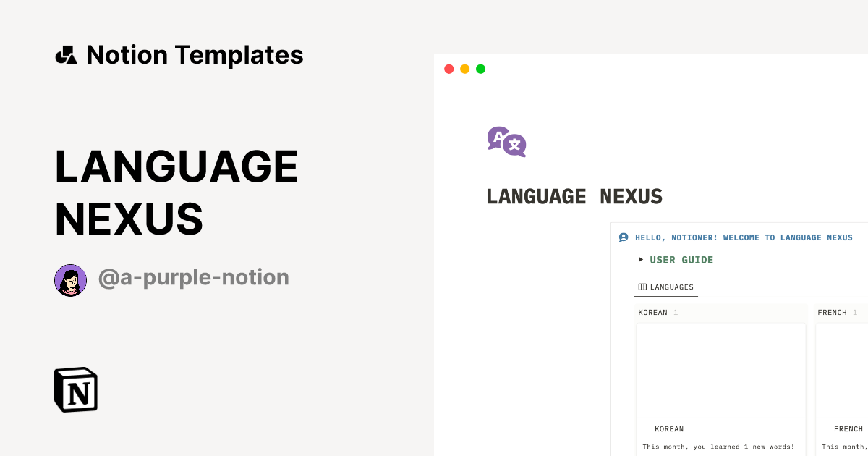Switch to the LANGUAGES view tab
Image resolution: width=868 pixels, height=456 pixels.
coord(665,287)
